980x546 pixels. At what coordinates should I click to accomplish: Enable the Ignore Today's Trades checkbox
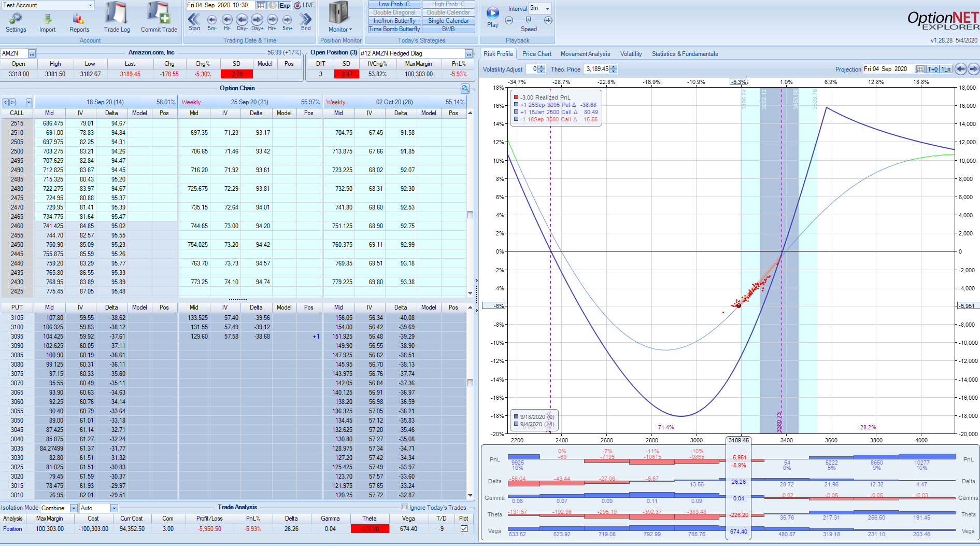coord(404,508)
